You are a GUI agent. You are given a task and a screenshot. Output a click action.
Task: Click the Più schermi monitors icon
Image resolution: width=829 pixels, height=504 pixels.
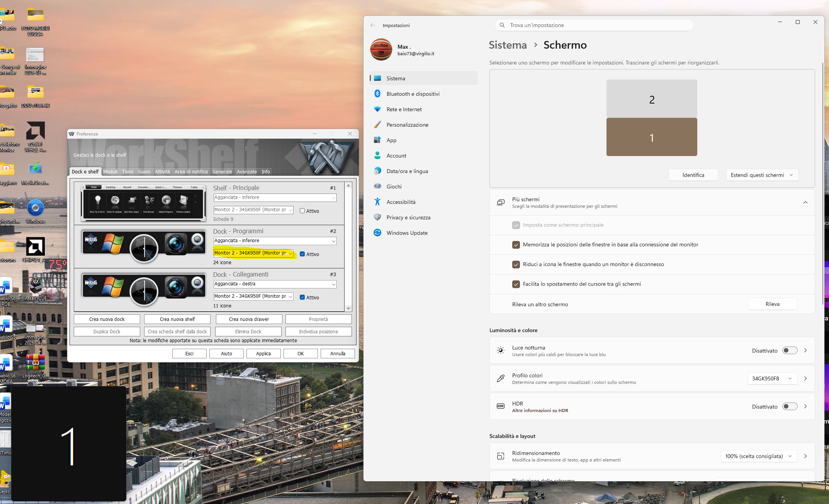(x=501, y=202)
